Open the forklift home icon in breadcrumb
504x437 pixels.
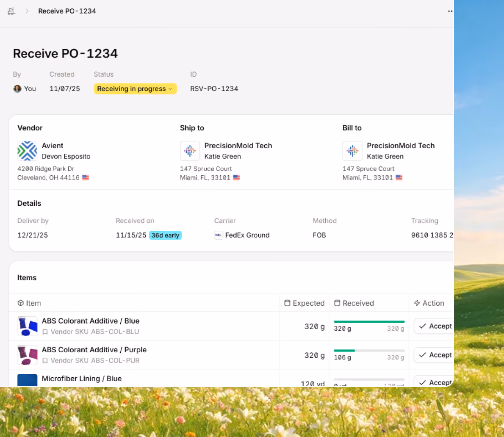11,11
